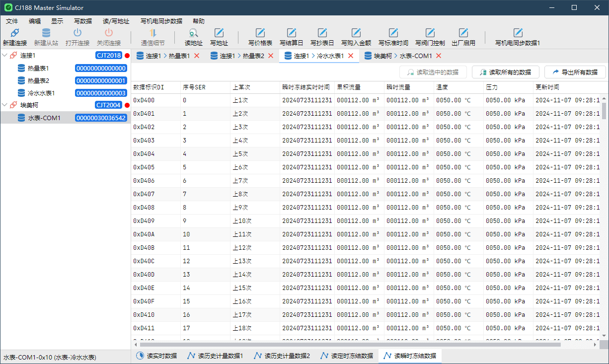Image resolution: width=609 pixels, height=364 pixels.
Task: Click the database icon of 热量表1 in the tree
Action: click(x=21, y=68)
